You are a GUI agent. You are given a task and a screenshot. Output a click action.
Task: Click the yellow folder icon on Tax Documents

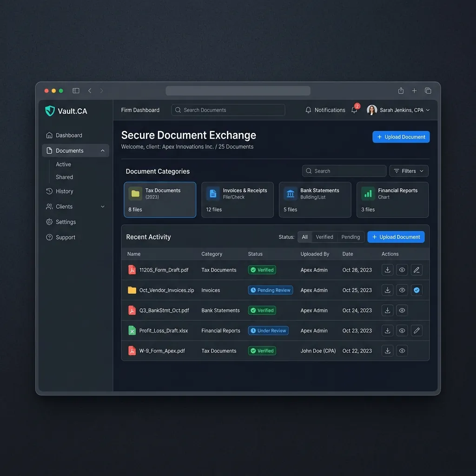pos(135,194)
